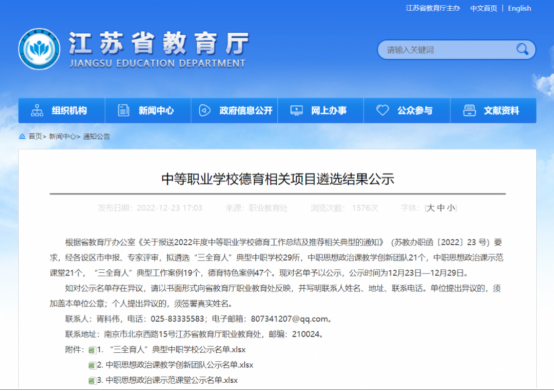Switch to the English site link
The image size is (554, 391).
(x=519, y=8)
